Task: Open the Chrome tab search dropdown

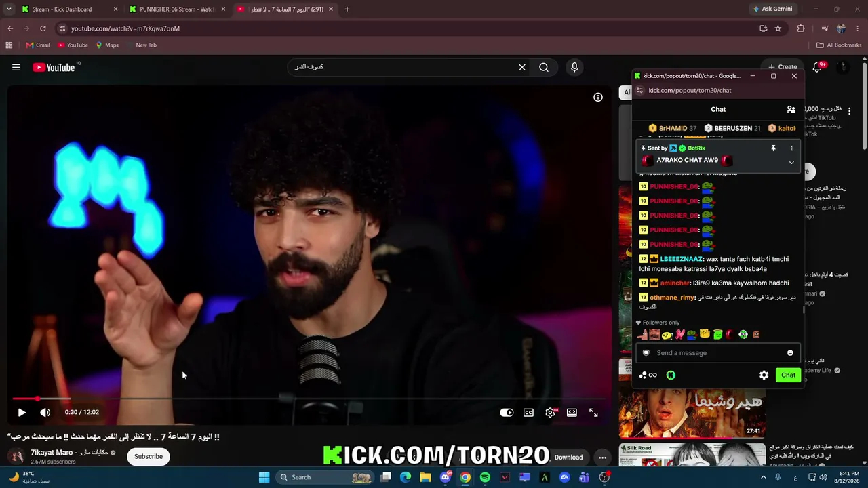Action: coord(9,9)
